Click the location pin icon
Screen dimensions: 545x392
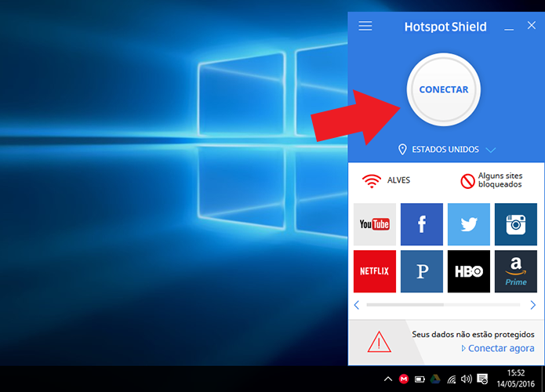pos(402,150)
